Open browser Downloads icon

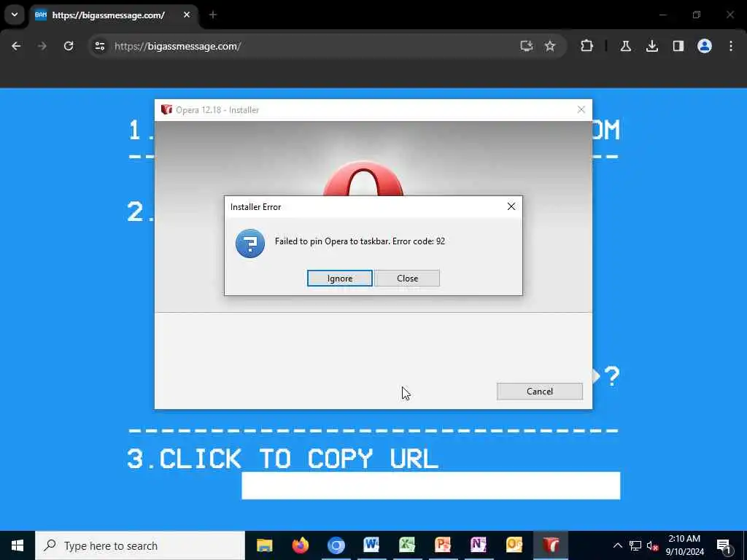click(x=652, y=46)
